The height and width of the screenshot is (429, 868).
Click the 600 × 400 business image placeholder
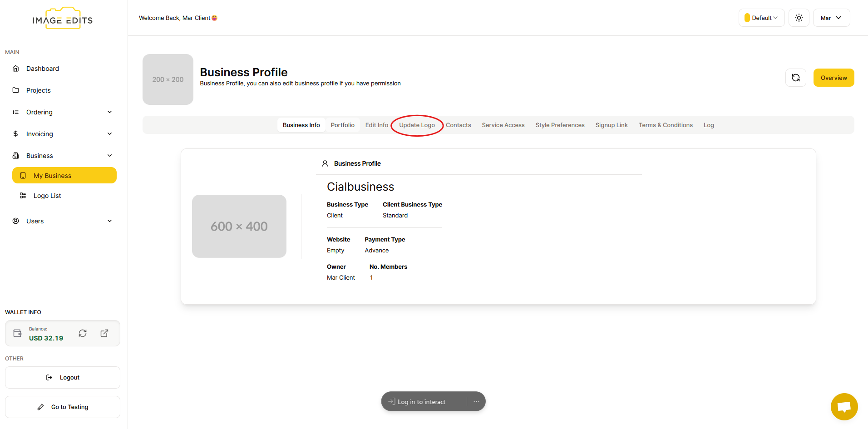point(239,226)
